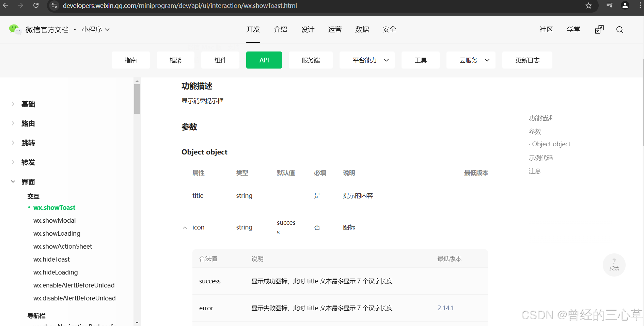Click the 'success' legal value cell
Image resolution: width=644 pixels, height=326 pixels.
coord(210,281)
